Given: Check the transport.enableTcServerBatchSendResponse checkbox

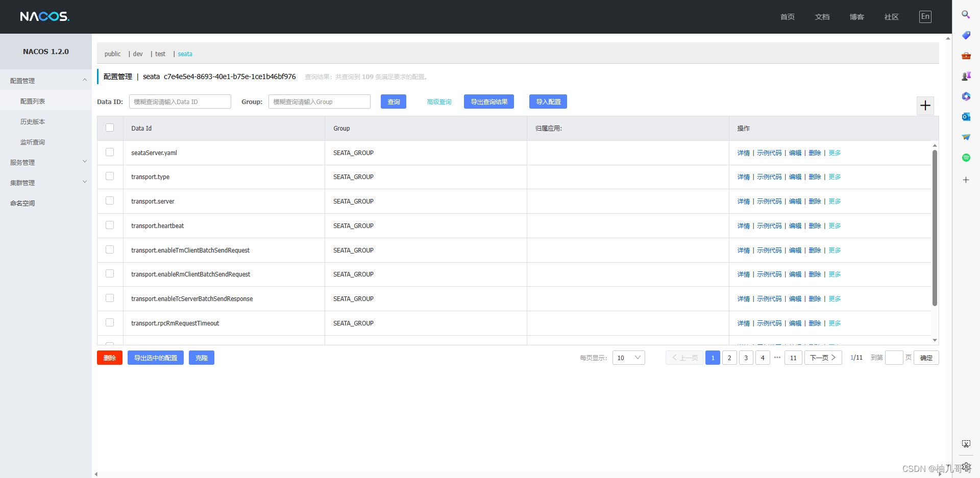Looking at the screenshot, I should (110, 298).
